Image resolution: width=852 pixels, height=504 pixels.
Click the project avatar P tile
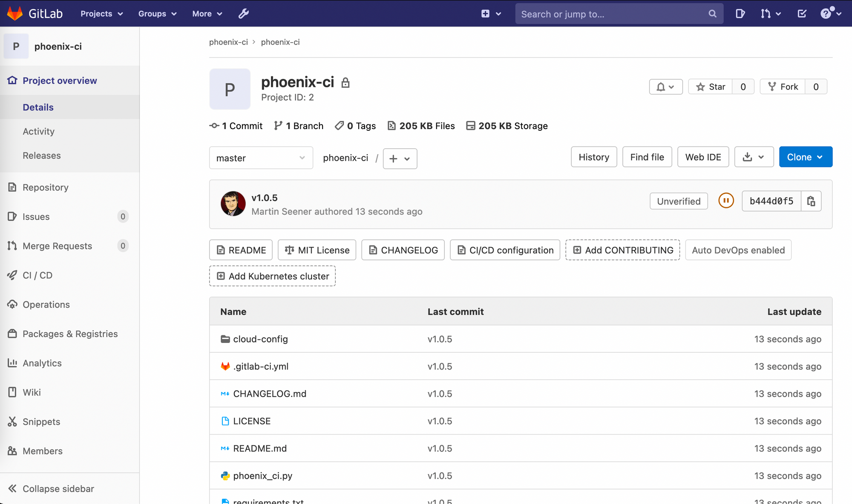click(x=230, y=89)
